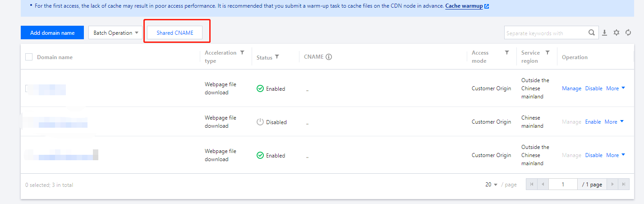
Task: Focus the keyword search field
Action: click(x=546, y=33)
